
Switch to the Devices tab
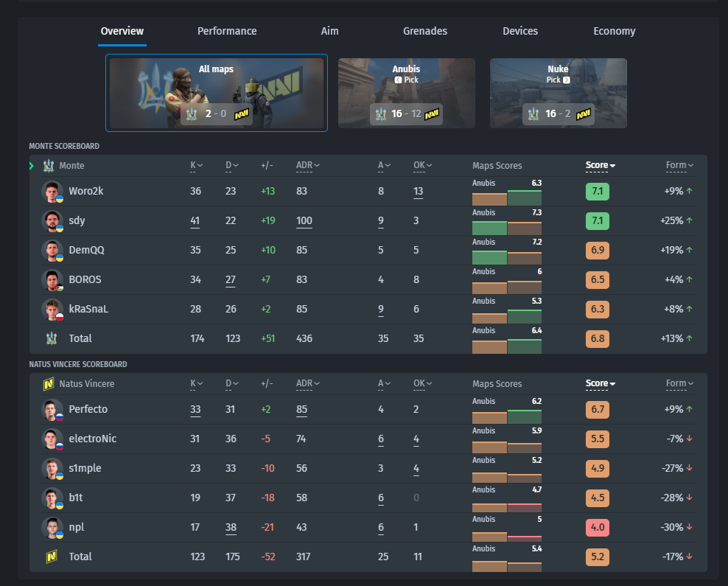coord(520,31)
